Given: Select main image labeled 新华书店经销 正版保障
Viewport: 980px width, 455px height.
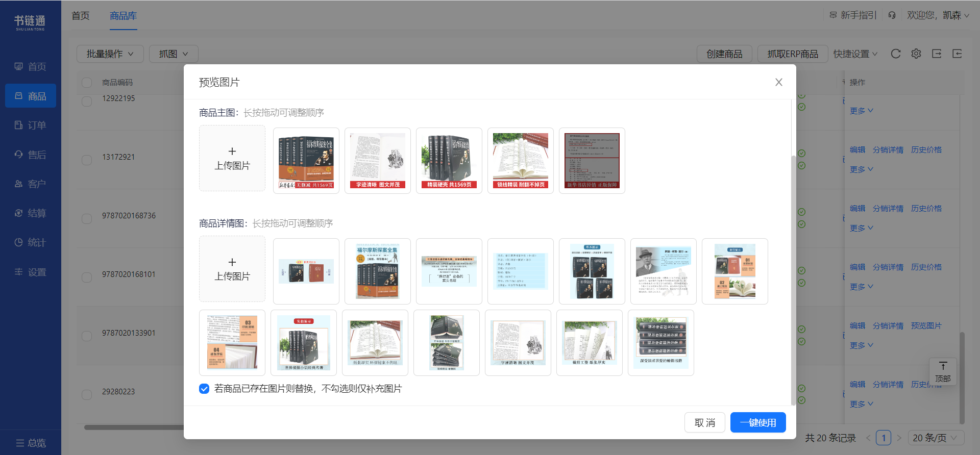Looking at the screenshot, I should pos(592,161).
